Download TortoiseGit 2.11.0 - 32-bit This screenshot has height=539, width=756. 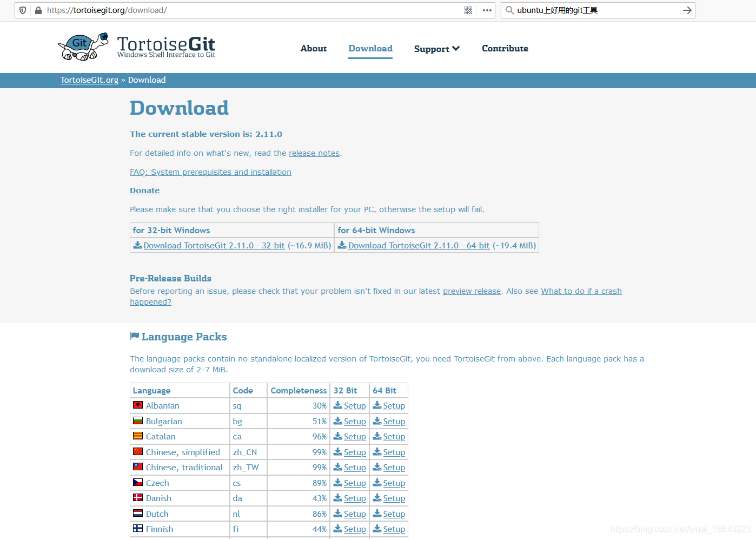(x=214, y=246)
